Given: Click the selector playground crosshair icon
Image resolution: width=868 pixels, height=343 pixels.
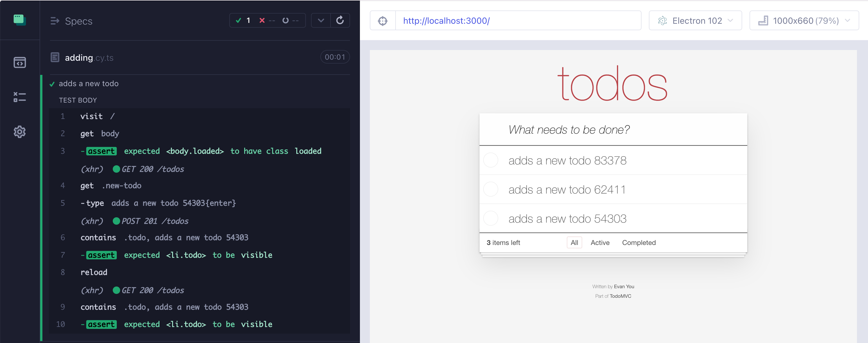Looking at the screenshot, I should pyautogui.click(x=383, y=21).
